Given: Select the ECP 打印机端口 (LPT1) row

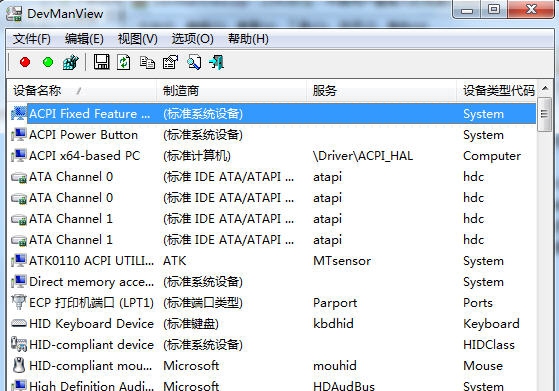Looking at the screenshot, I should click(x=272, y=303).
